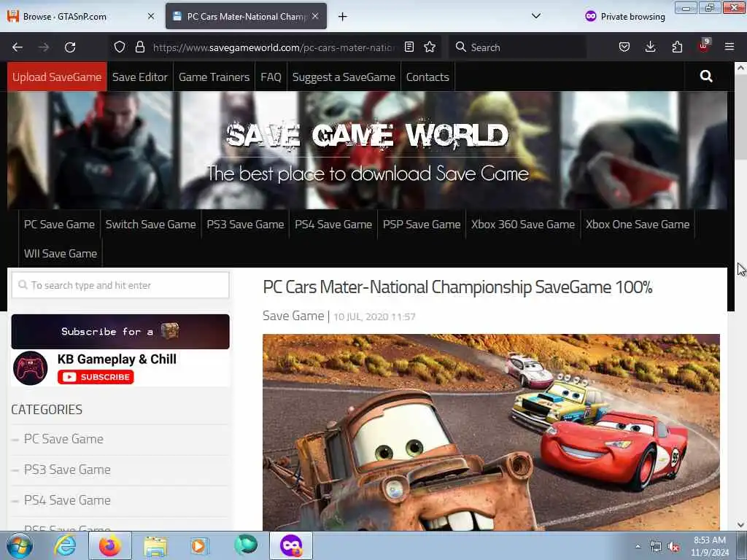Click the site search magnifier icon
The width and height of the screenshot is (747, 560).
pyautogui.click(x=706, y=76)
